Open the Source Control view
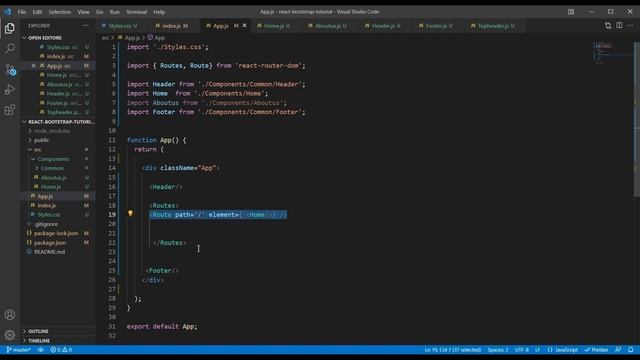Viewport: 640px width, 360px height. [x=10, y=69]
